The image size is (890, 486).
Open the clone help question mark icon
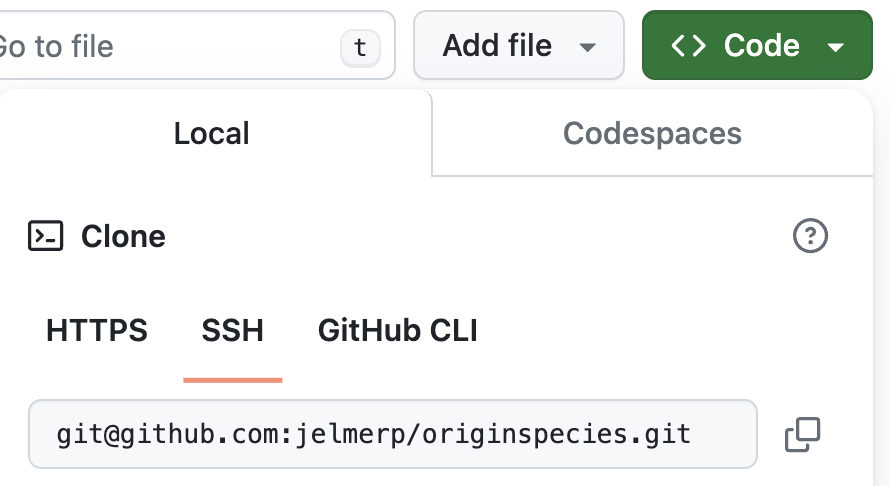(x=810, y=236)
